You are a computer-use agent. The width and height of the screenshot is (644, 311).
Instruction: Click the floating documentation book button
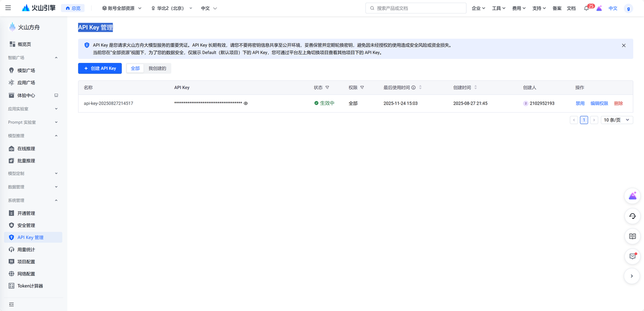click(632, 236)
